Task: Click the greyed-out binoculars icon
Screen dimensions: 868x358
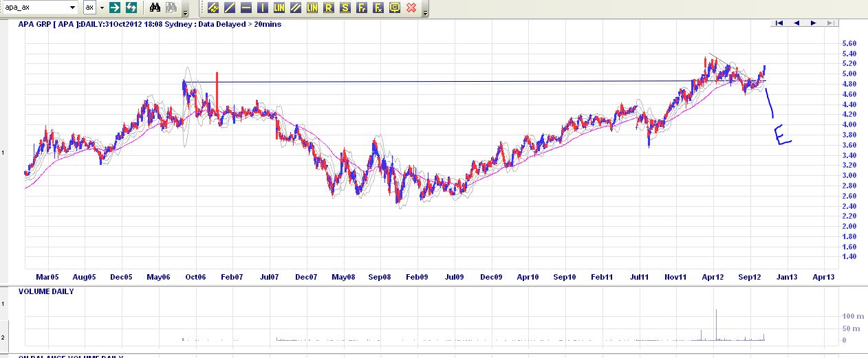Action: pos(171,8)
